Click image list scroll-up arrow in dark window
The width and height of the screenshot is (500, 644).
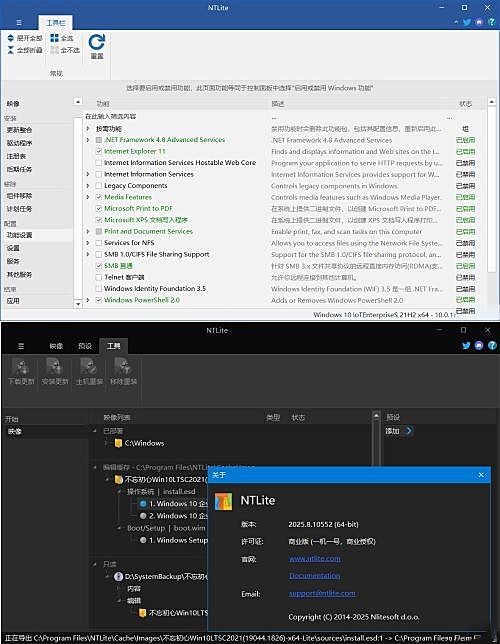pos(376,416)
